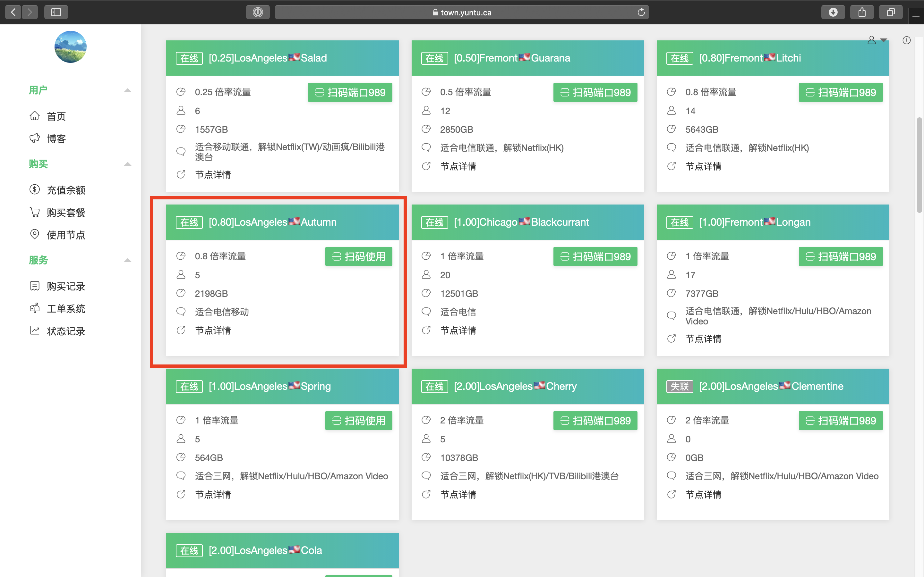
Task: Collapse the 服务 sidebar section
Action: [127, 260]
